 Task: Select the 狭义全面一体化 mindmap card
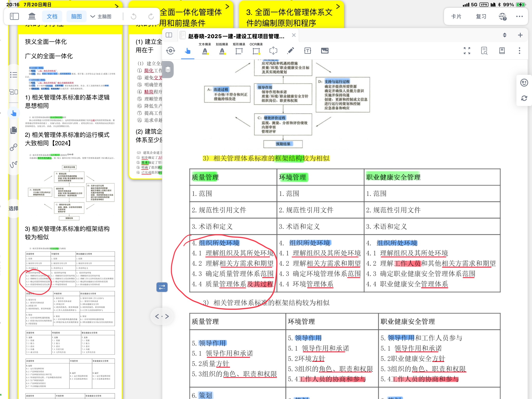[x=46, y=42]
